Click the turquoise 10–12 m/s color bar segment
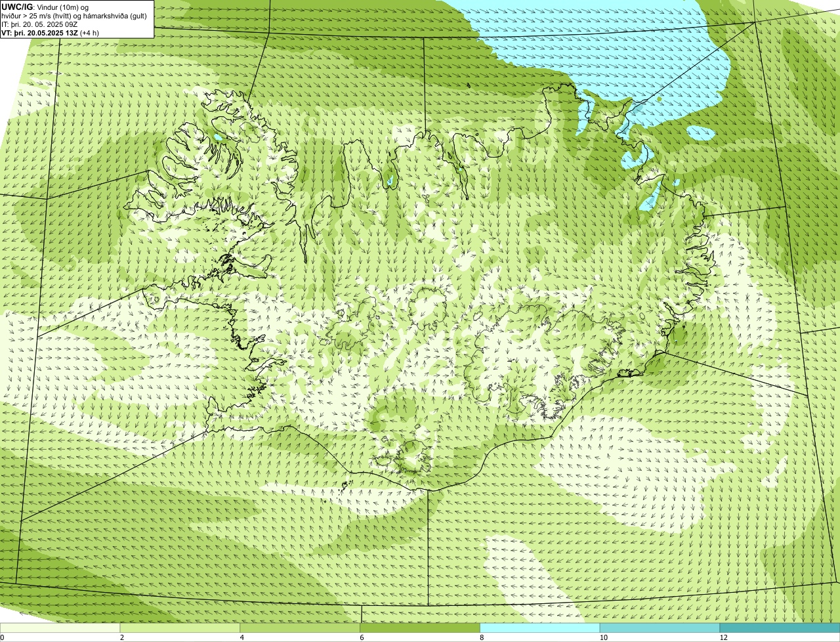 (660, 628)
